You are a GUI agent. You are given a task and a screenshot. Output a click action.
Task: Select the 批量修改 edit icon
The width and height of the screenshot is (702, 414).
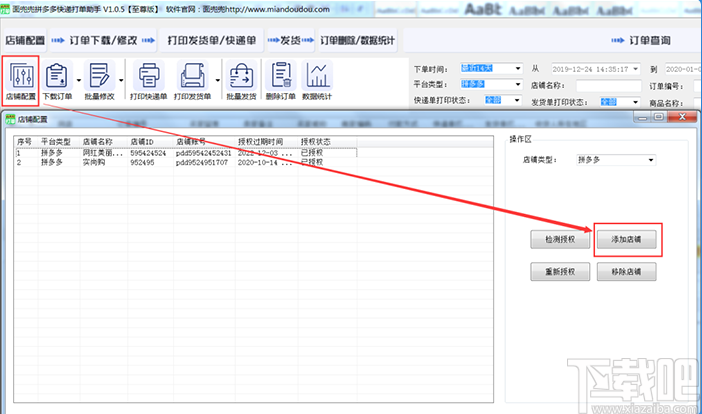click(x=99, y=75)
